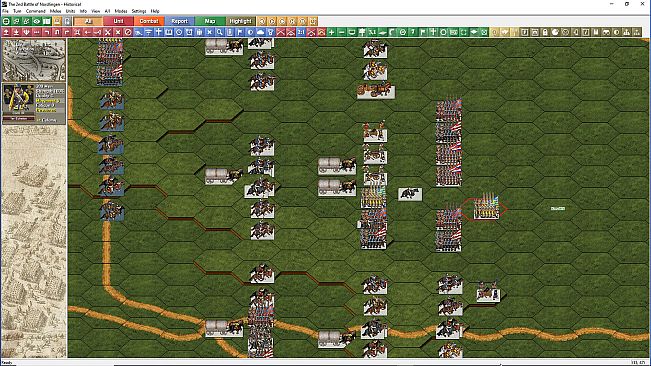The image size is (651, 366).
Task: Open the View menu
Action: click(95, 11)
